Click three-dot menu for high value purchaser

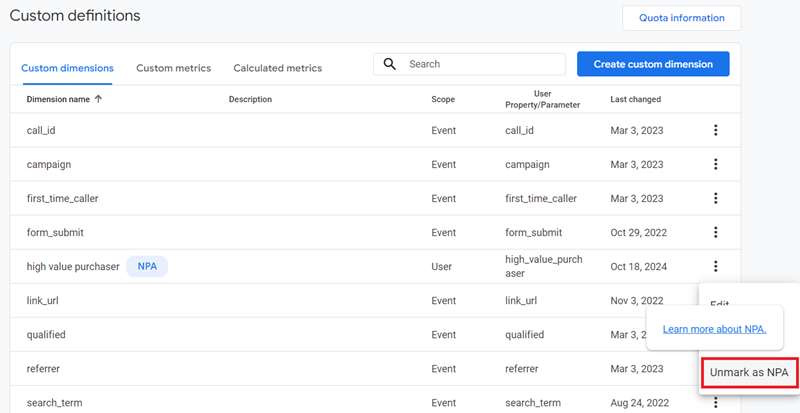point(716,266)
